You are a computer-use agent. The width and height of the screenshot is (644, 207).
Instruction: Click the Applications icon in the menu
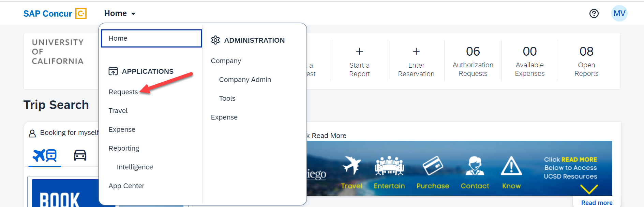[x=113, y=71]
